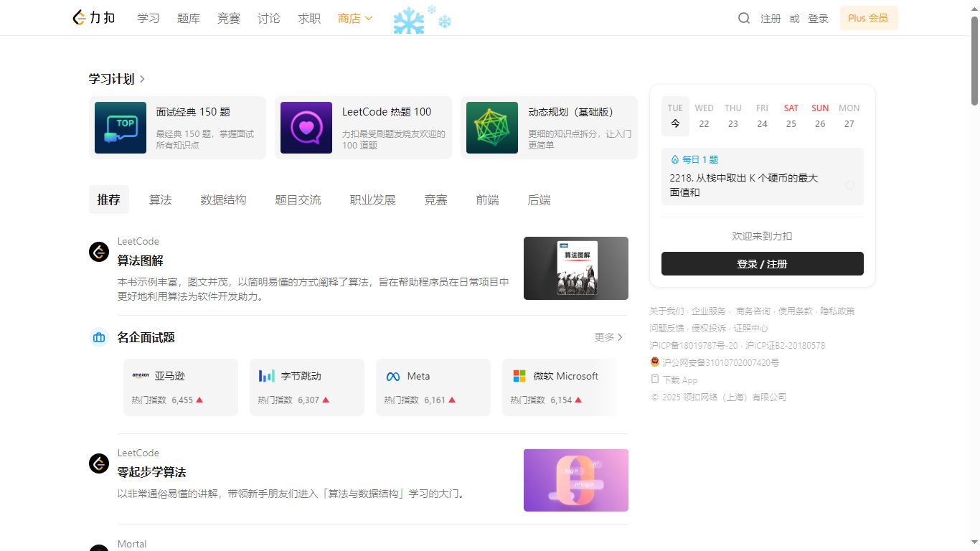The height and width of the screenshot is (551, 980).
Task: Click the Microsoft four-square logo icon
Action: (x=519, y=375)
